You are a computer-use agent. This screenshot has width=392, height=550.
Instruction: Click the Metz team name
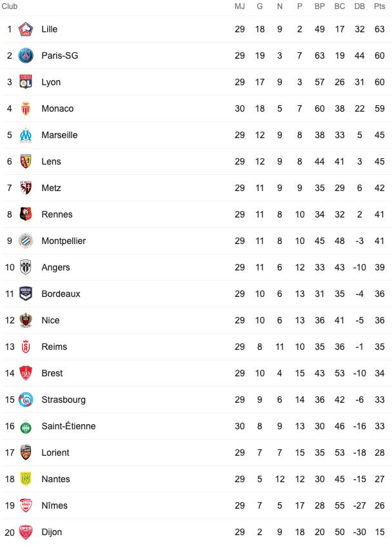51,188
